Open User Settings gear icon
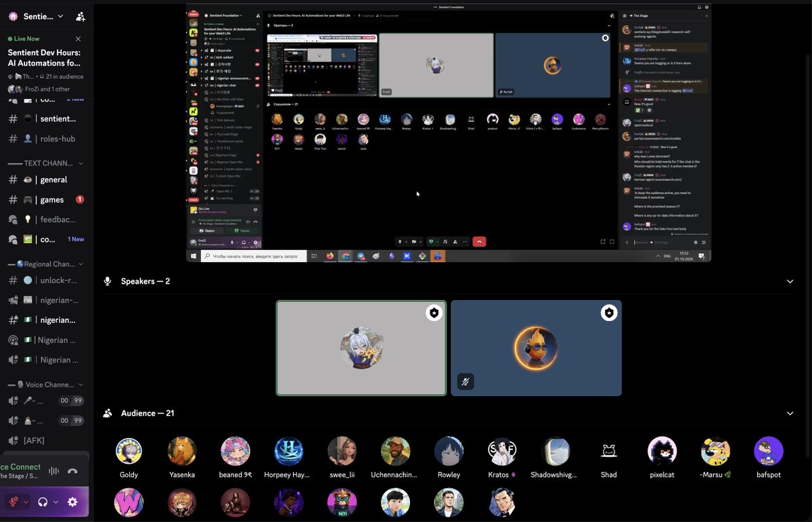Screen dimensions: 812x522 click(72, 502)
